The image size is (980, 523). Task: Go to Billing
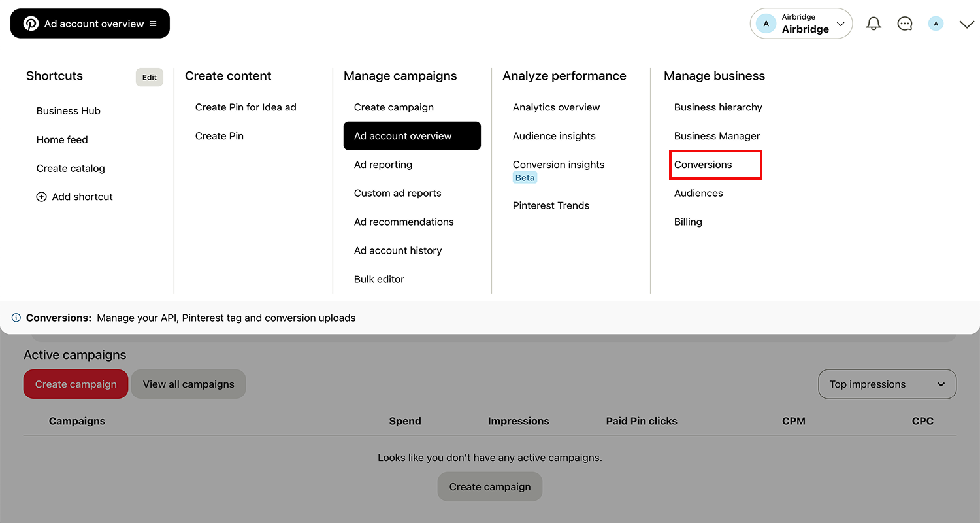[x=688, y=222]
